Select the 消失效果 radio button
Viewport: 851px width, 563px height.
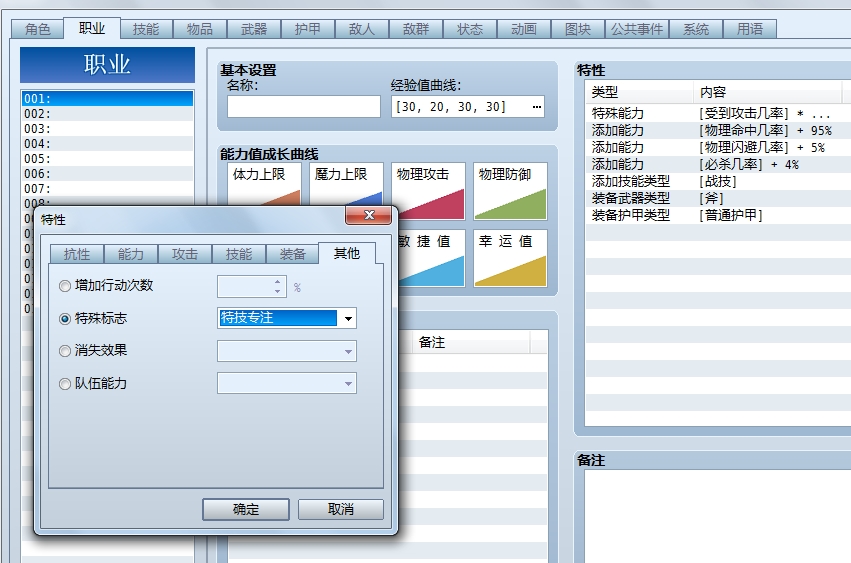(x=65, y=351)
